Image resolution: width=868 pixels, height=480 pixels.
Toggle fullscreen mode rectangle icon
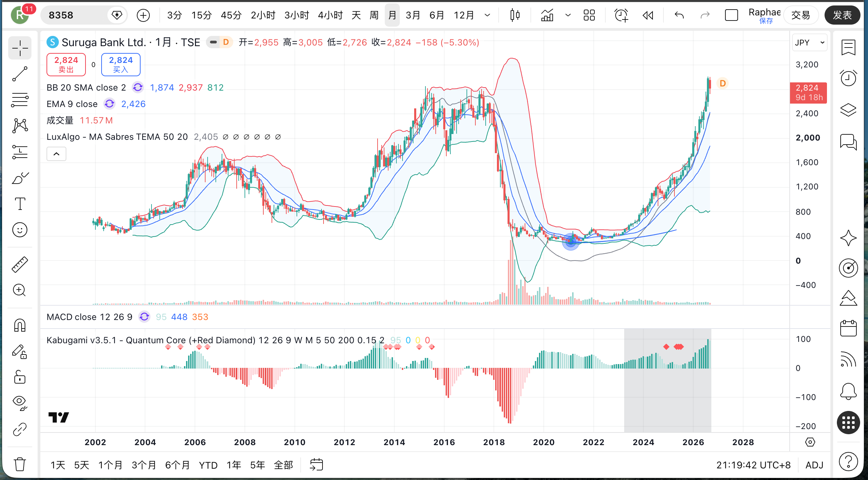pyautogui.click(x=731, y=15)
